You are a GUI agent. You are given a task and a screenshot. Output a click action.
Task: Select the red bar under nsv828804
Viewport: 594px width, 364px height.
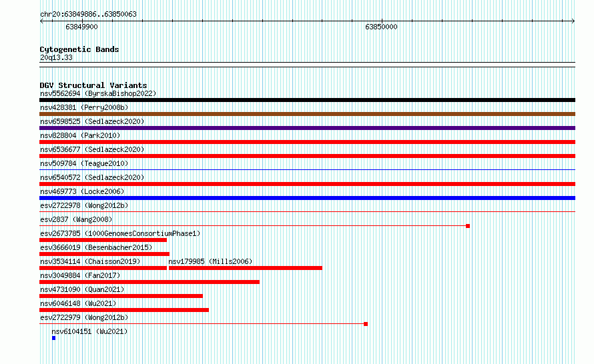tap(307, 142)
